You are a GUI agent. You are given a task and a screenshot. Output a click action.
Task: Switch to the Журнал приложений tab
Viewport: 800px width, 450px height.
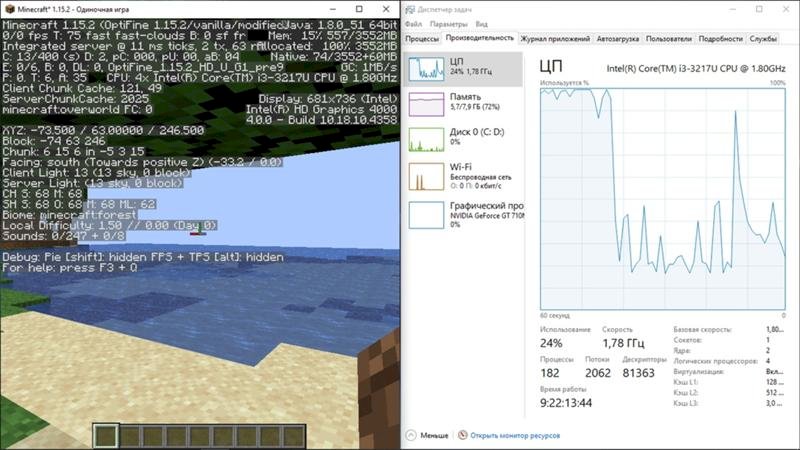click(x=555, y=39)
